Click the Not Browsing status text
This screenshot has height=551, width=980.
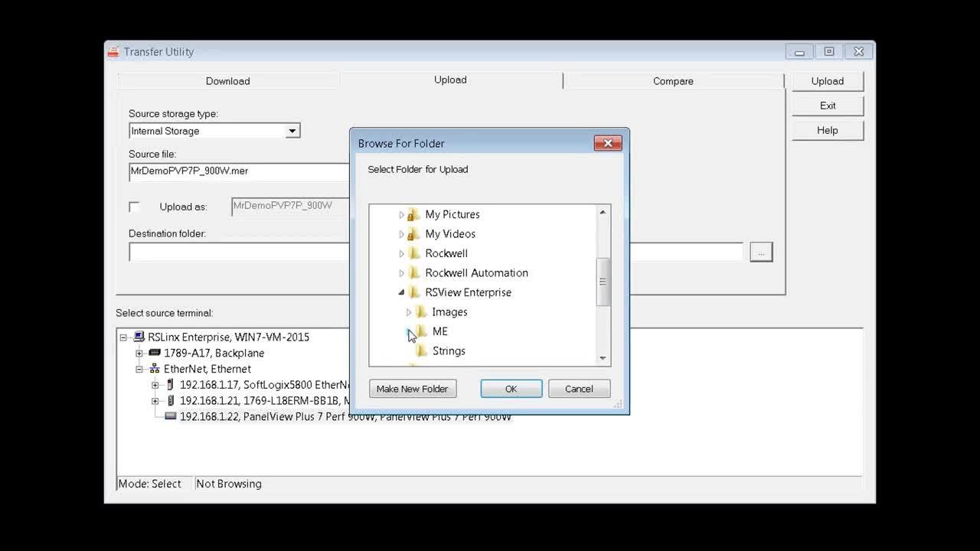(x=229, y=484)
